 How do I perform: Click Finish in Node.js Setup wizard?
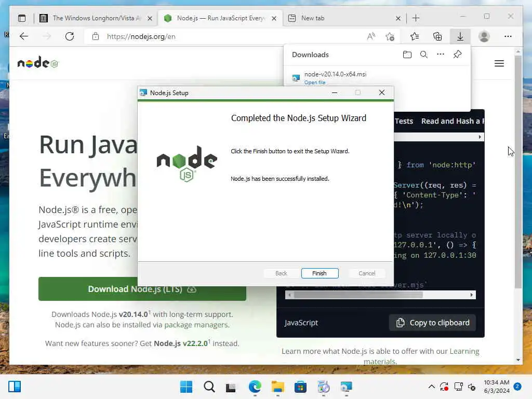pos(320,273)
